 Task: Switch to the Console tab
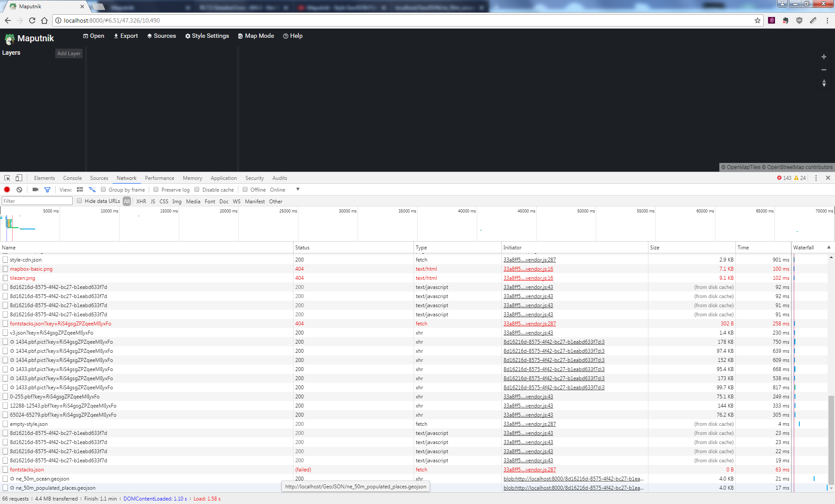(72, 178)
